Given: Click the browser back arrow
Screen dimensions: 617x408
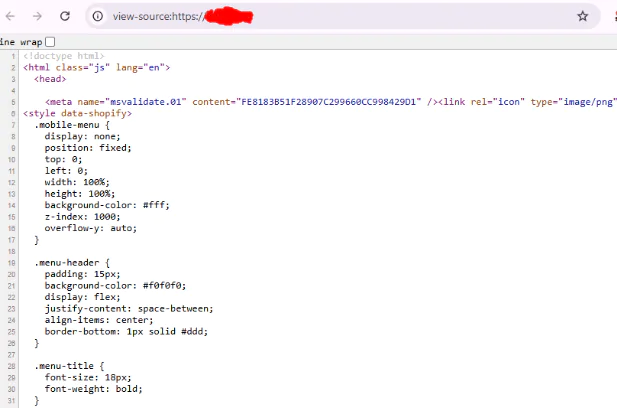Looking at the screenshot, I should 10,16.
